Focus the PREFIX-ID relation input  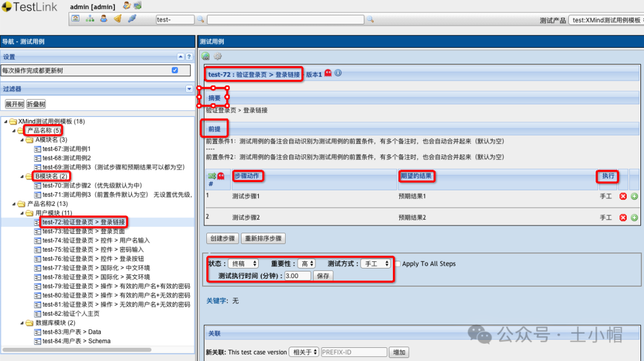tap(354, 352)
